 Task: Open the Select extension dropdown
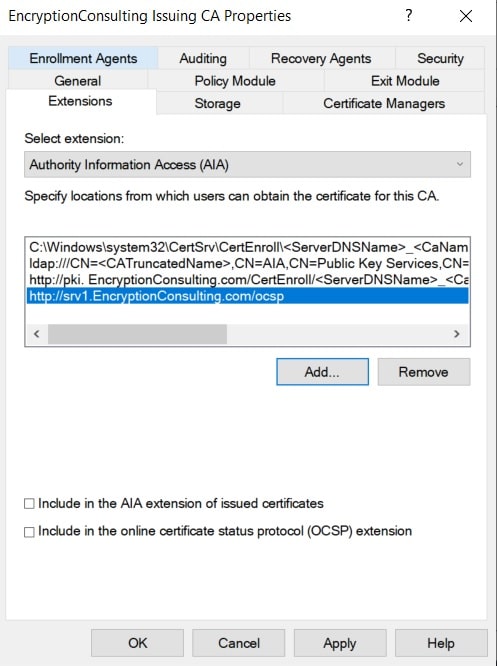pos(247,164)
